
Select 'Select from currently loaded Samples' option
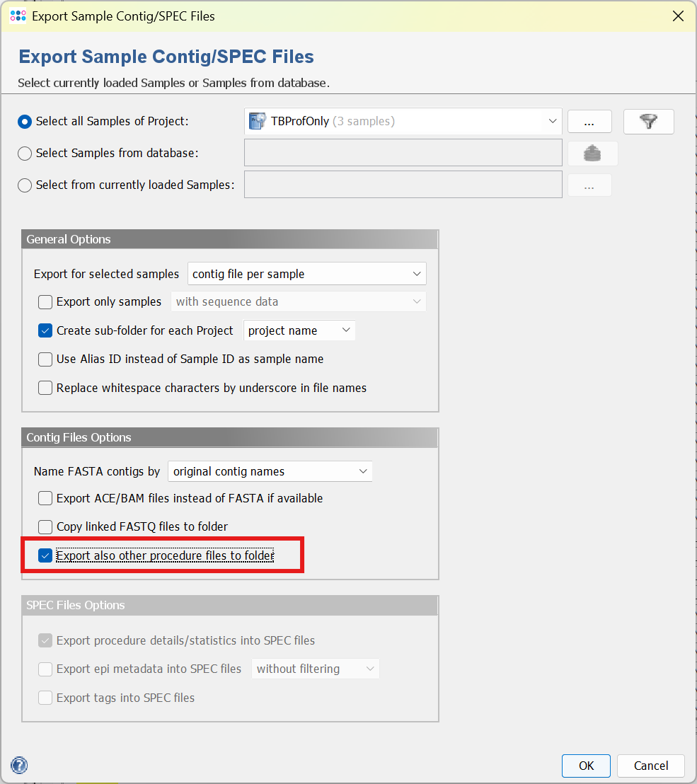[25, 185]
